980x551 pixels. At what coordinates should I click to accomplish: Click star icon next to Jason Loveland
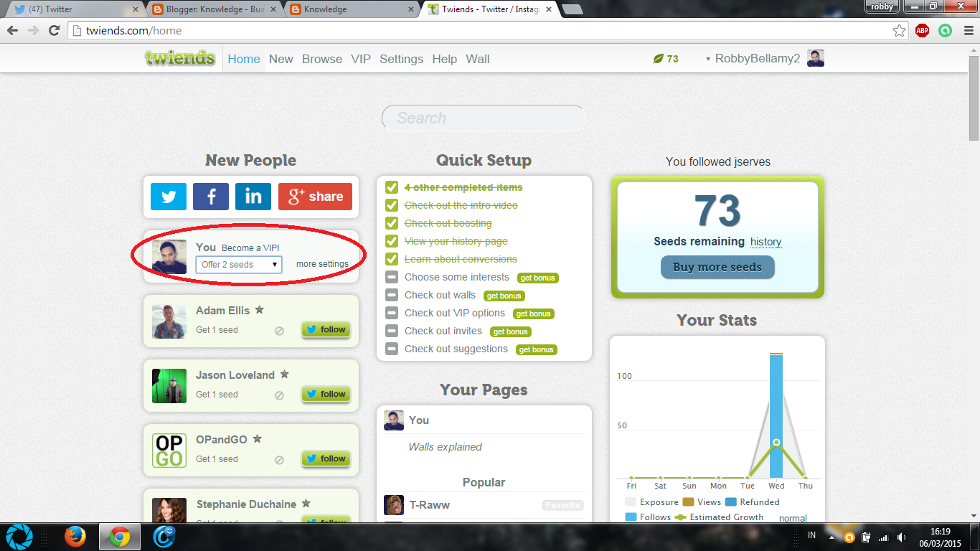(284, 375)
